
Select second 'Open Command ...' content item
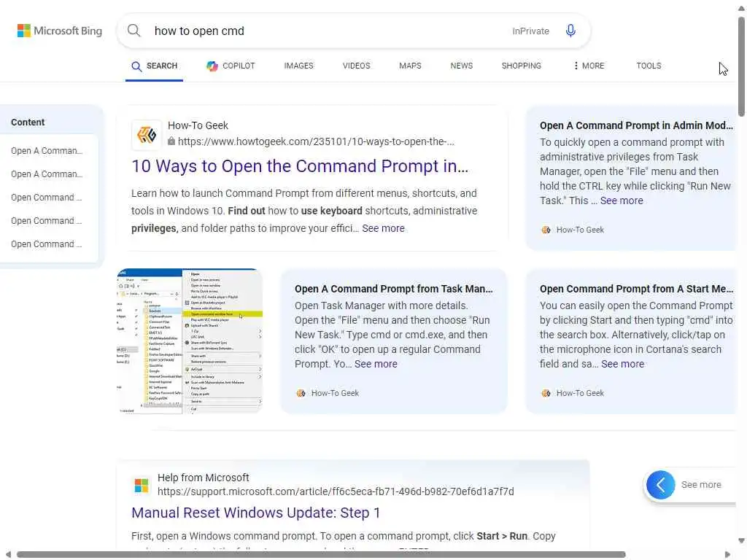(x=47, y=221)
